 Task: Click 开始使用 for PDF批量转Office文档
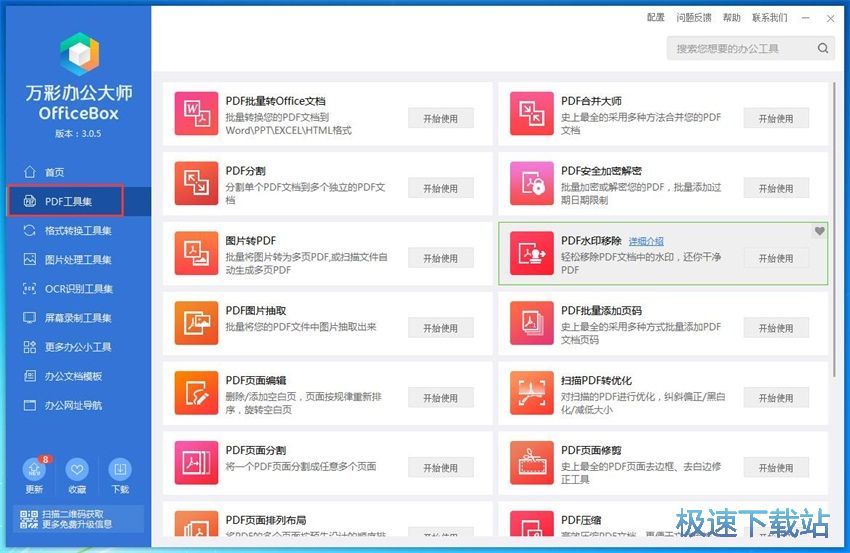point(441,118)
